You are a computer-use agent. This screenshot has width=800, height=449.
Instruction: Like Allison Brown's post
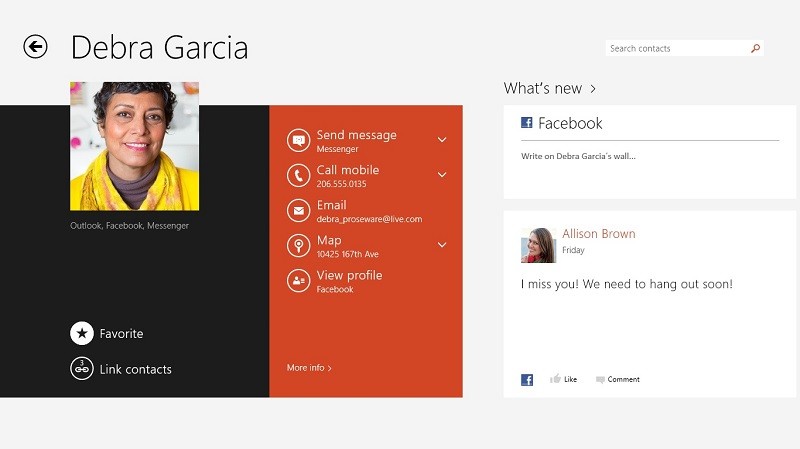[x=564, y=380]
